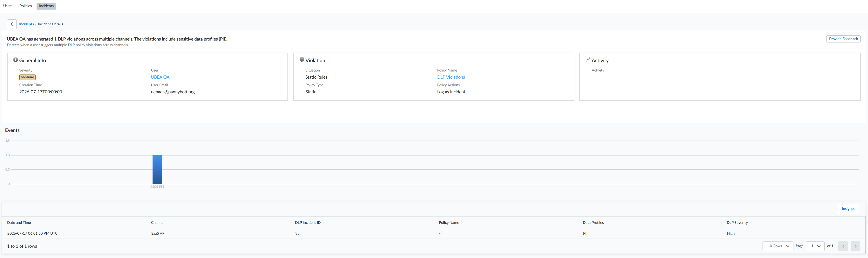The height and width of the screenshot is (258, 868).
Task: Open the DLP Violations policy link
Action: pos(451,77)
